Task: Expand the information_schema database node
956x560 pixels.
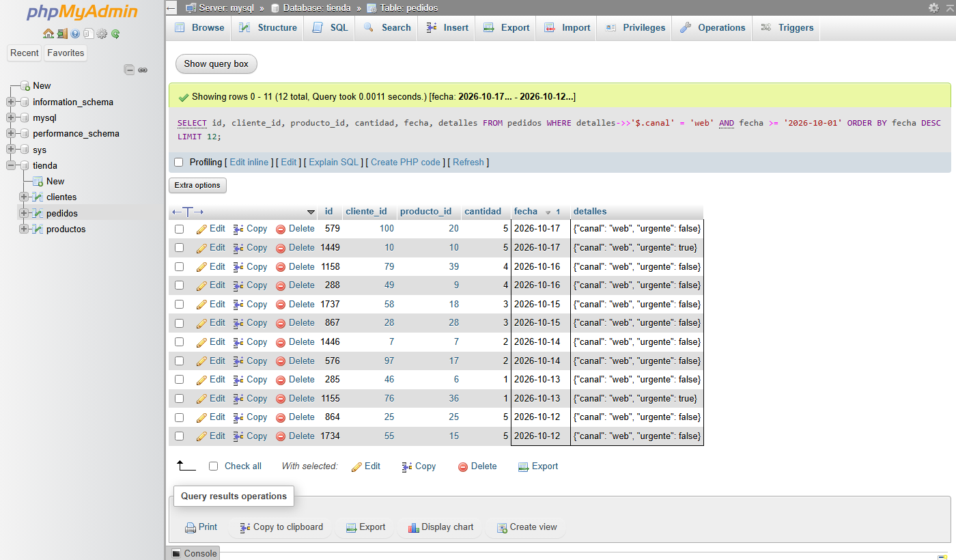Action: (11, 102)
